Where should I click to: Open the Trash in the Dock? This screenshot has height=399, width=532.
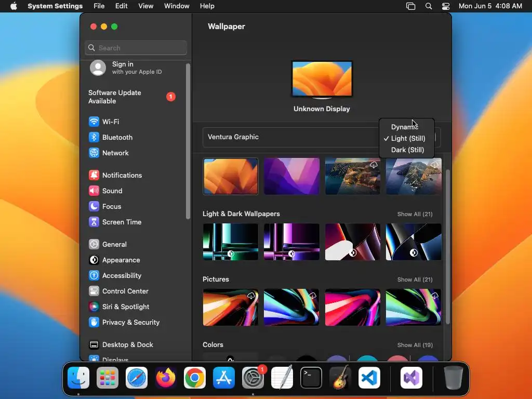coord(453,378)
